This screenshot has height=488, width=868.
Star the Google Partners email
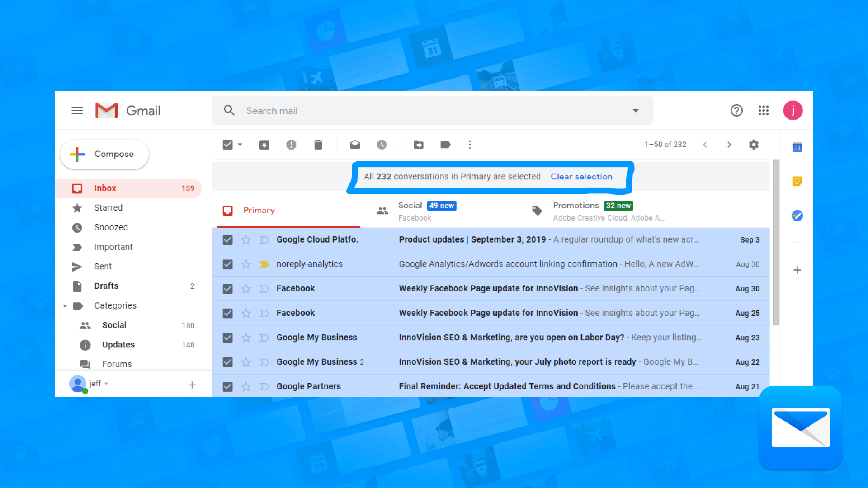246,387
